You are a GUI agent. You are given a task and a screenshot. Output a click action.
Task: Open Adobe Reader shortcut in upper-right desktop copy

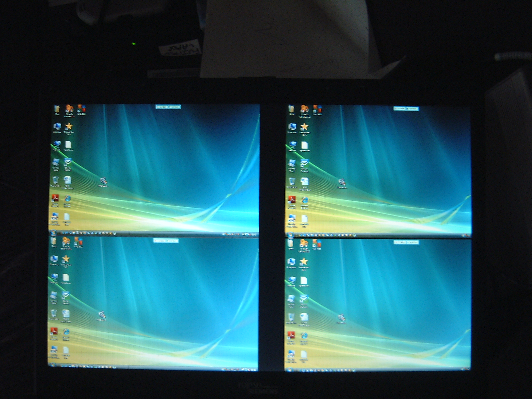pyautogui.click(x=292, y=200)
